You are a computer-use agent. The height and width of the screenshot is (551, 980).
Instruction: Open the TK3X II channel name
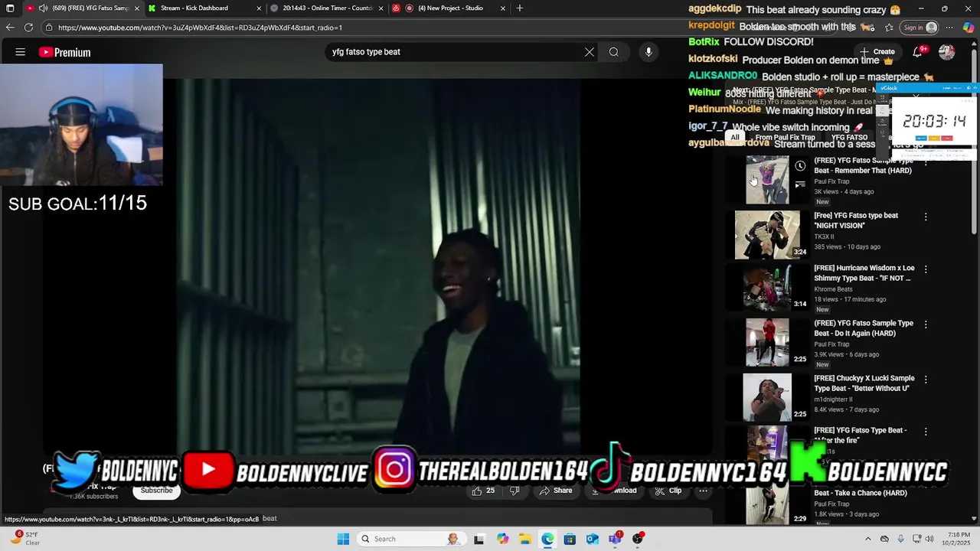tap(824, 237)
